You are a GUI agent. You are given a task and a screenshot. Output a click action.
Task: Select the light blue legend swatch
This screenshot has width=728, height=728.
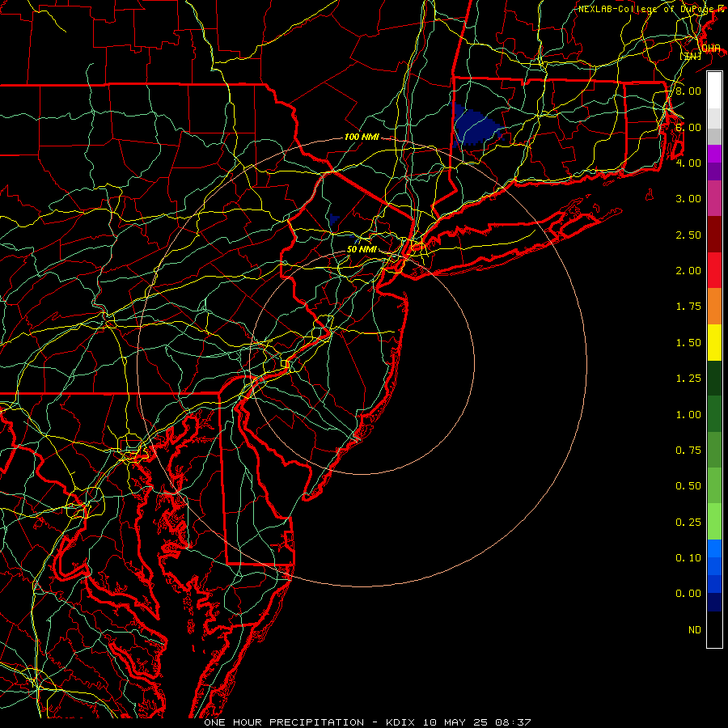pyautogui.click(x=714, y=548)
